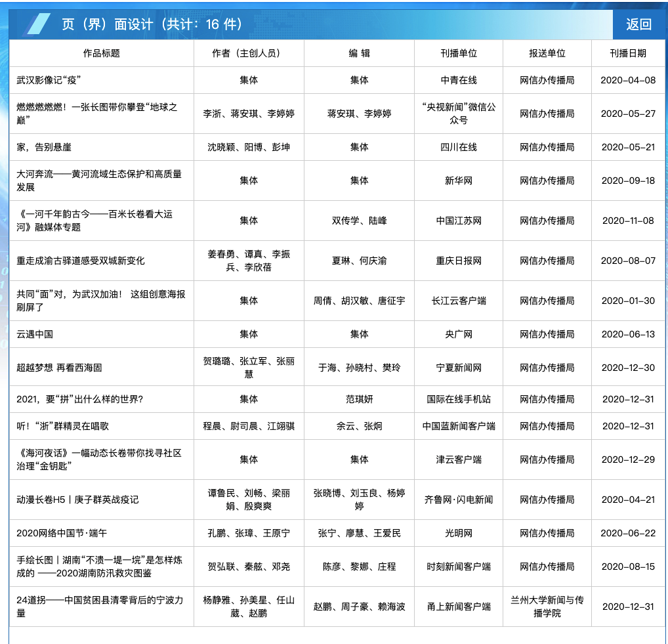Click authors 谭鲁民、刘畅、梁丽娟、殷爽爽
668x644 pixels.
(249, 500)
